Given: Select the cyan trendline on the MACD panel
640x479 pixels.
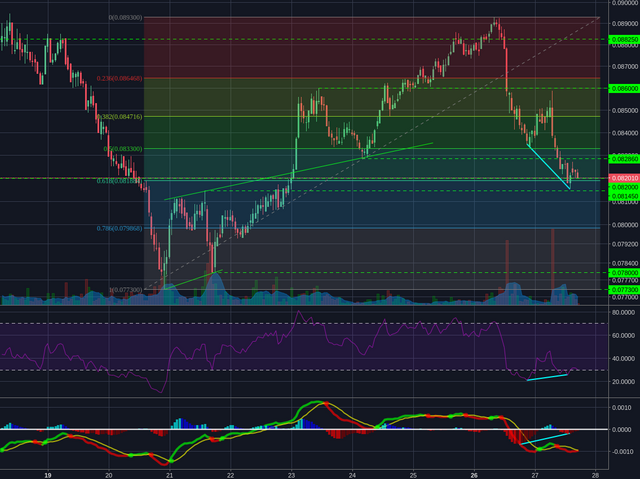Looking at the screenshot, I should (545, 439).
